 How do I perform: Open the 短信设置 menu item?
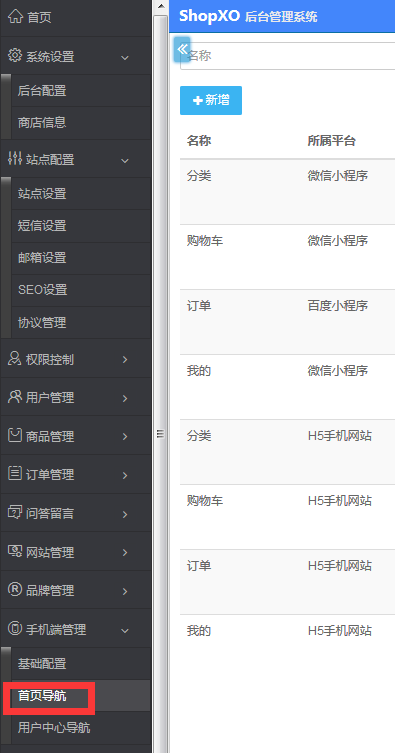pos(81,226)
